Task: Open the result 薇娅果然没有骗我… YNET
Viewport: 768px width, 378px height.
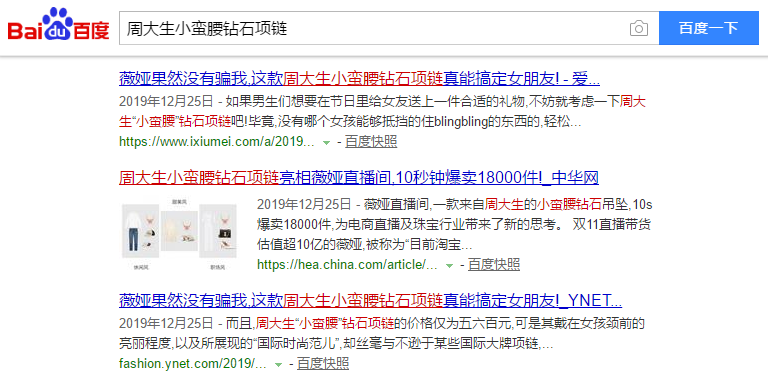Action: tap(370, 300)
